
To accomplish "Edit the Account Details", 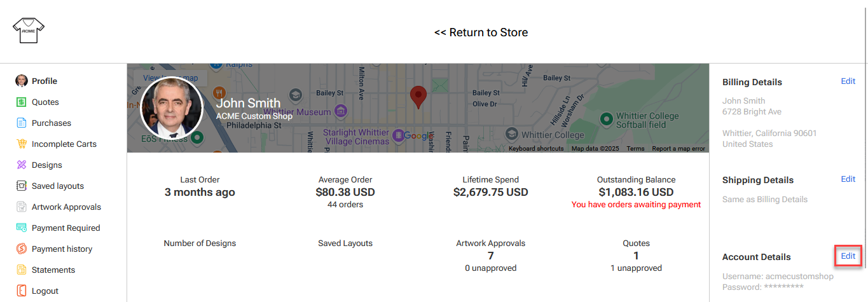I will (x=848, y=256).
